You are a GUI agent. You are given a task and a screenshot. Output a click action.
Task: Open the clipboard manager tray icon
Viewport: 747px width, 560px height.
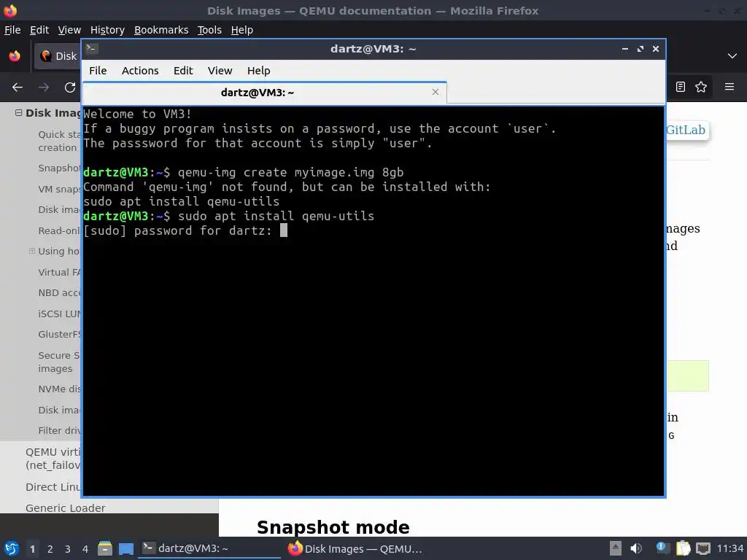683,548
